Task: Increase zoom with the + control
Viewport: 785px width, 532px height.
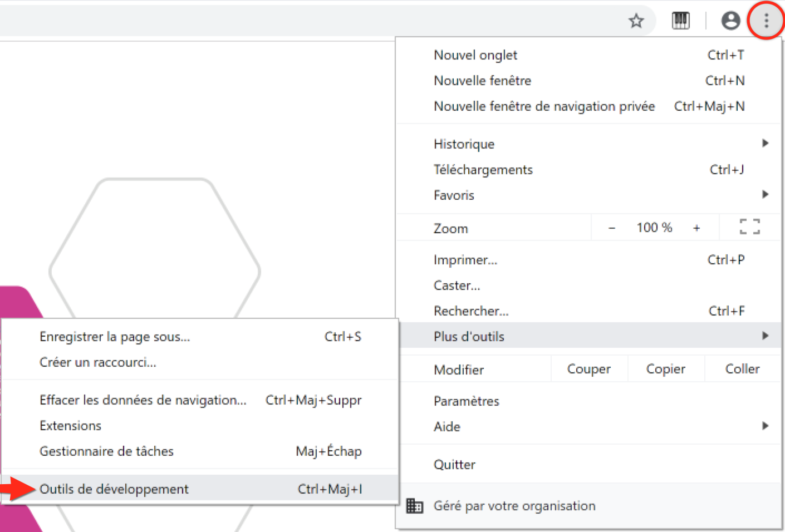Action: click(x=697, y=227)
